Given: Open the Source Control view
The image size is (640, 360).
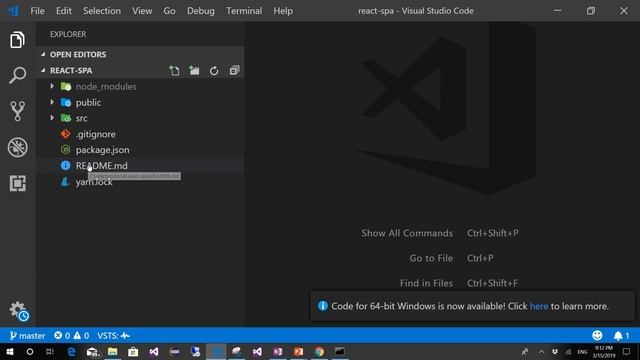Looking at the screenshot, I should point(17,111).
